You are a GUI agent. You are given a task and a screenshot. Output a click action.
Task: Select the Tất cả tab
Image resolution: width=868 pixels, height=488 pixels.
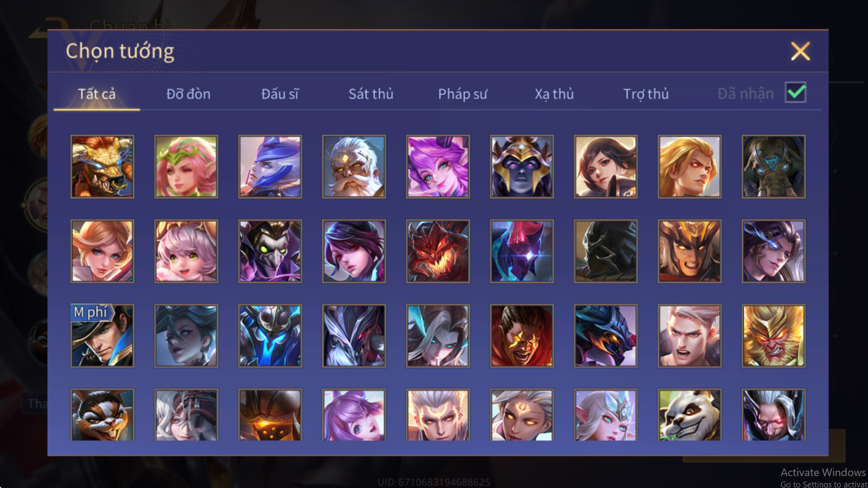coord(97,94)
